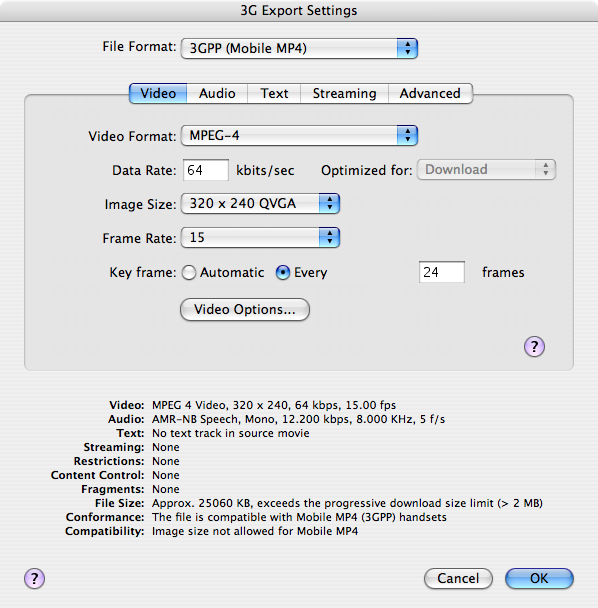Switch to the Advanced tab

pos(430,93)
